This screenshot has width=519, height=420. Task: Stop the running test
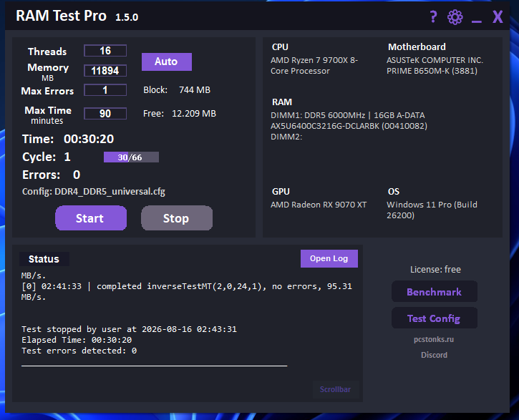pyautogui.click(x=177, y=218)
